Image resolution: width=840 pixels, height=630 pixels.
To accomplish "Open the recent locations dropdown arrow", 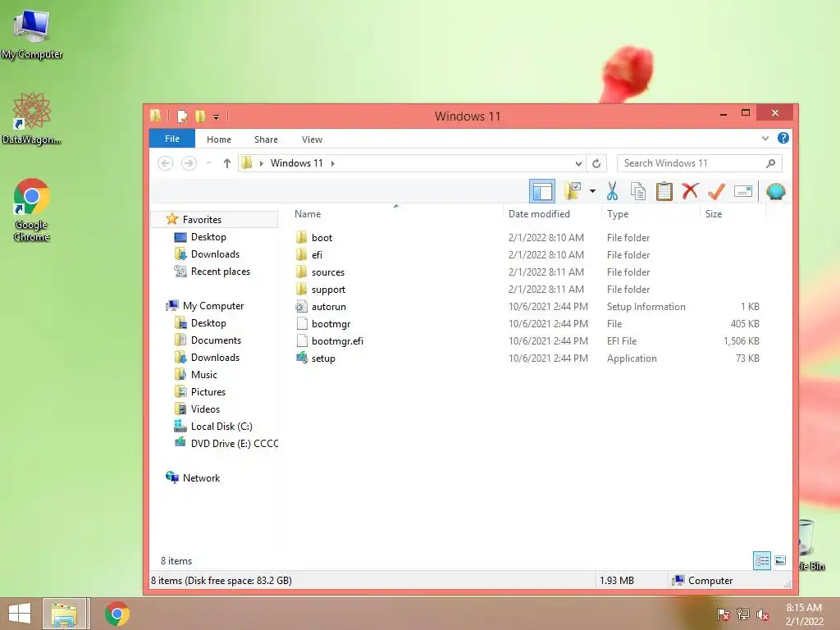I will pyautogui.click(x=209, y=163).
